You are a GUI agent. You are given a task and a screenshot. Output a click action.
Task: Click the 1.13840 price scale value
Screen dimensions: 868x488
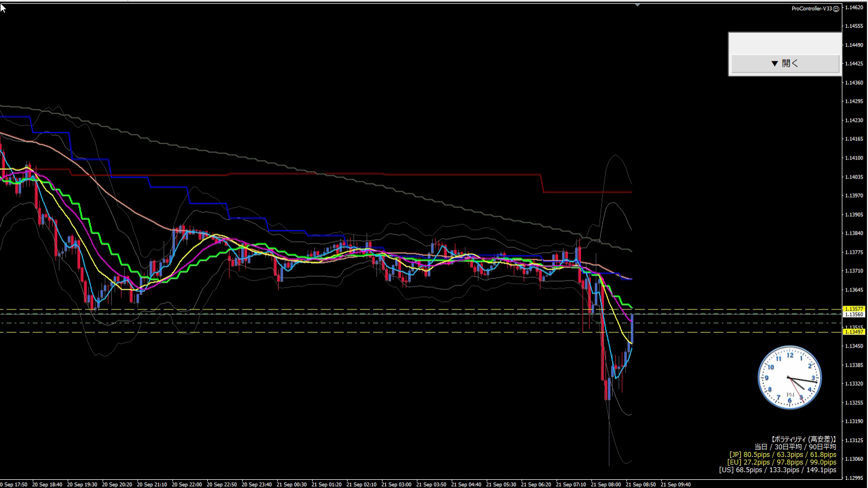854,234
